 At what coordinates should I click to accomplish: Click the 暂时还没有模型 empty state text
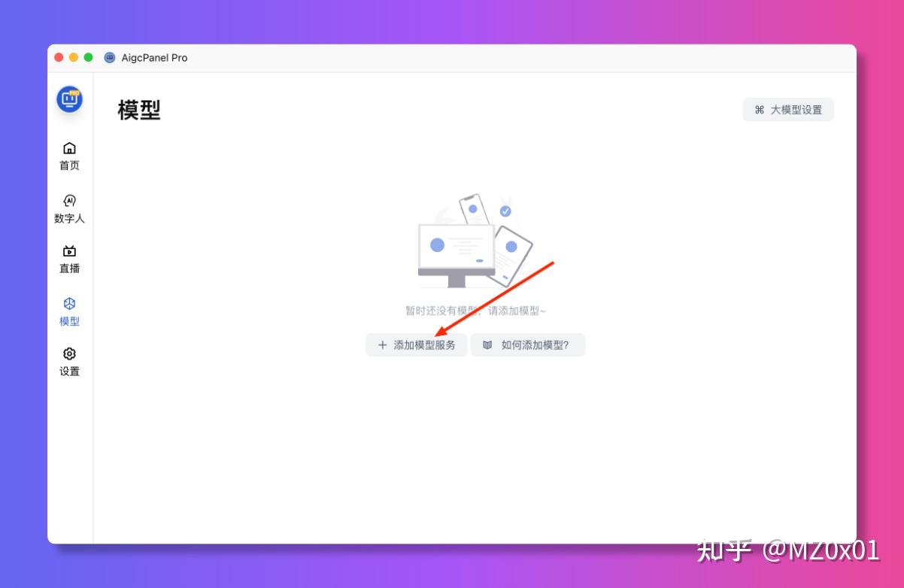pyautogui.click(x=474, y=309)
